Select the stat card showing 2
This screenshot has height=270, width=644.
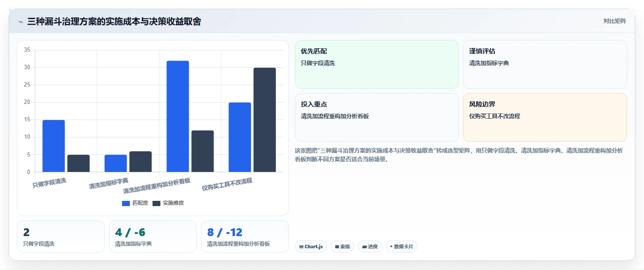[x=61, y=237]
